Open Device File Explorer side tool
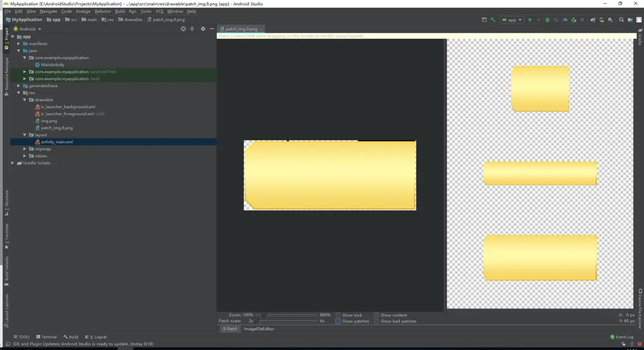644x350 pixels. pyautogui.click(x=640, y=308)
